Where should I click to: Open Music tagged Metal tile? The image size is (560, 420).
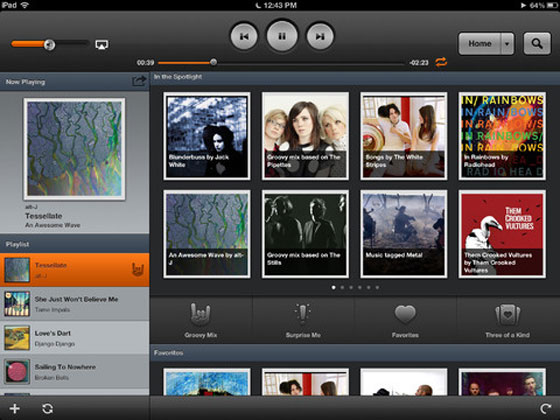tap(404, 234)
